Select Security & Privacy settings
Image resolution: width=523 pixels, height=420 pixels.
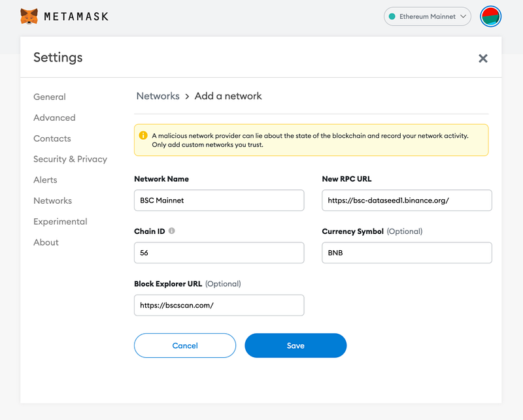[x=70, y=159]
